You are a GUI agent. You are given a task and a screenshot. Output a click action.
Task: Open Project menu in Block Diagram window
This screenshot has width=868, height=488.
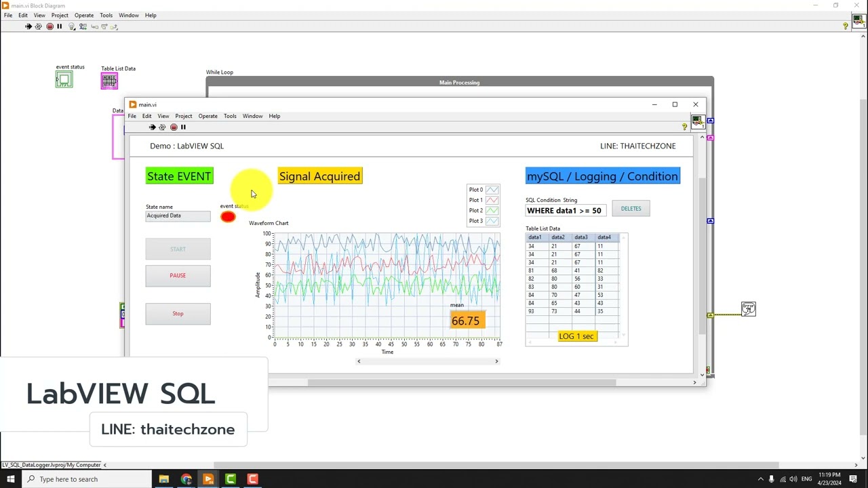[x=60, y=15]
